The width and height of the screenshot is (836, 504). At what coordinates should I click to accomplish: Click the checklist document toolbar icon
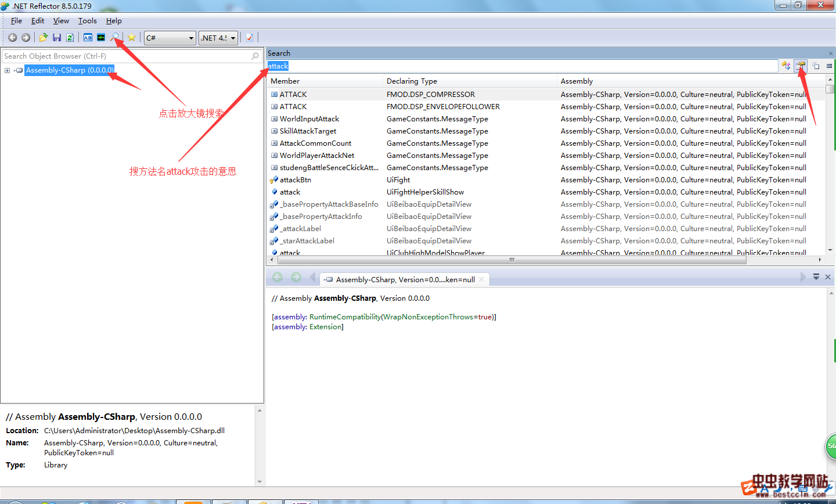click(250, 38)
